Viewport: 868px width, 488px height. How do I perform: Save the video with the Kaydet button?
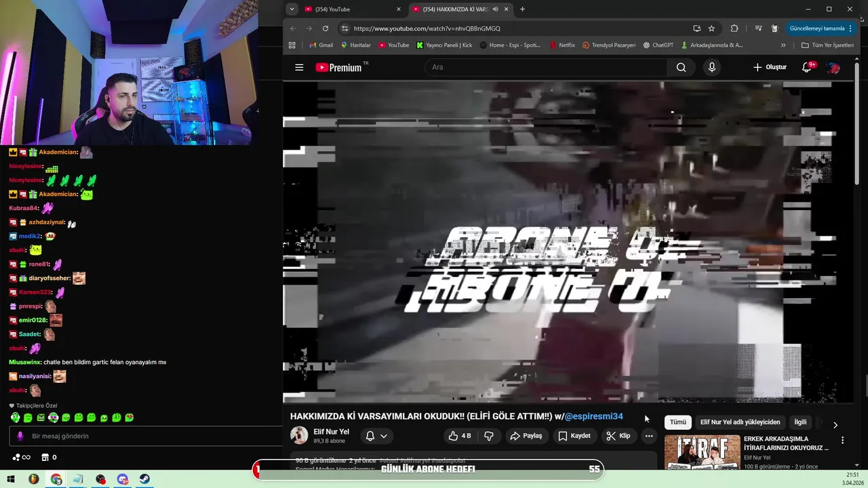click(574, 436)
